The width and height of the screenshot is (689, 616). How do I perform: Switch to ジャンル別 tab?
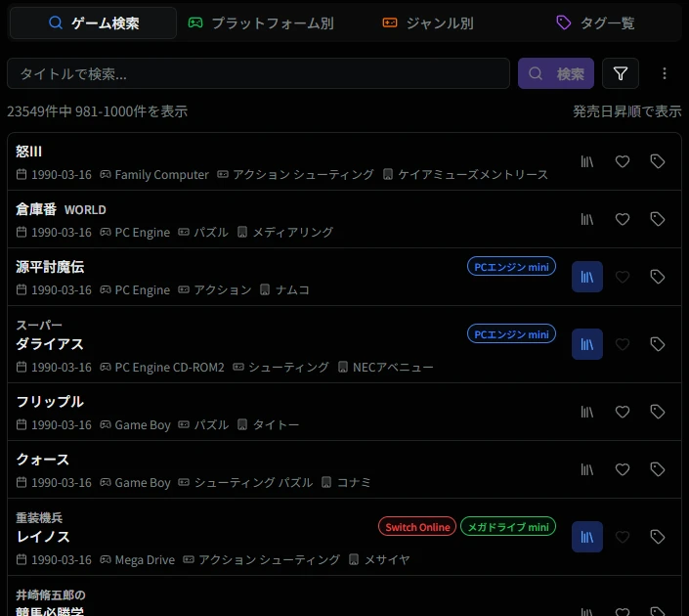428,22
